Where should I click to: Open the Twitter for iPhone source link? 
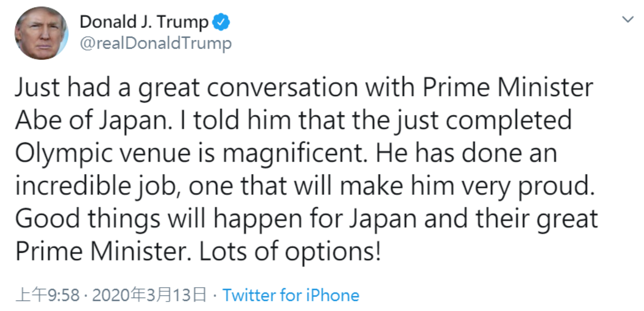pyautogui.click(x=291, y=295)
